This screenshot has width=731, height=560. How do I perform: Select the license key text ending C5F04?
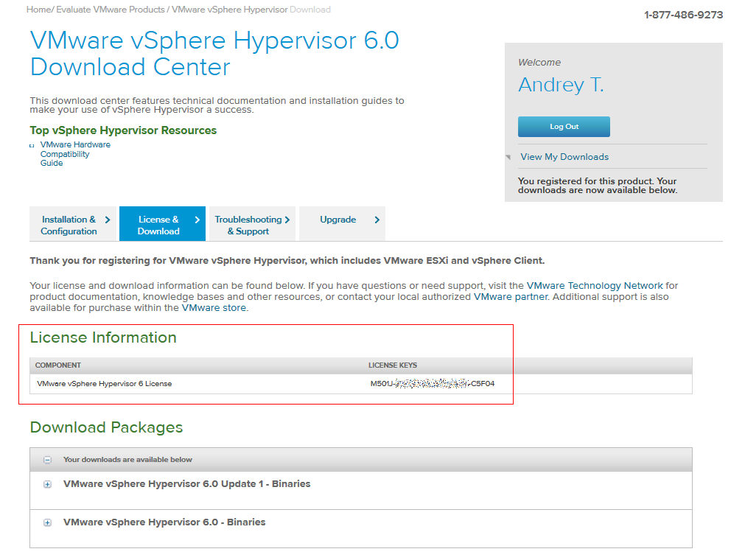coord(432,384)
